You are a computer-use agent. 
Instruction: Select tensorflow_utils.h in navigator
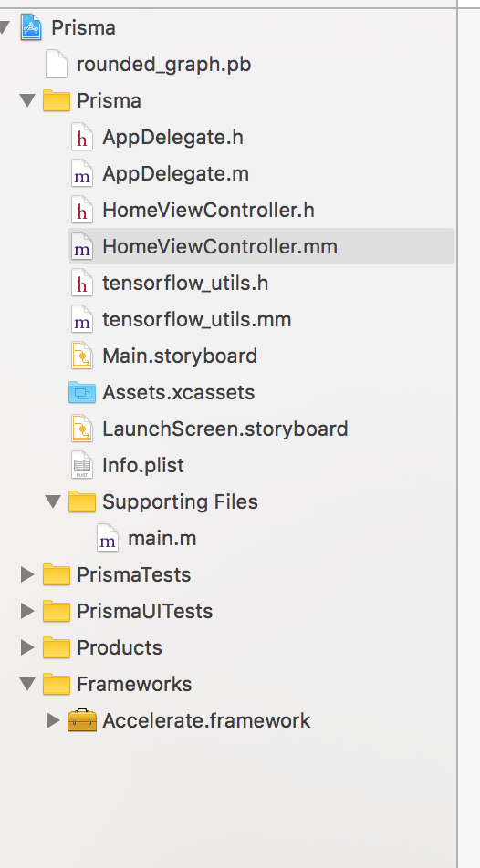pyautogui.click(x=185, y=283)
